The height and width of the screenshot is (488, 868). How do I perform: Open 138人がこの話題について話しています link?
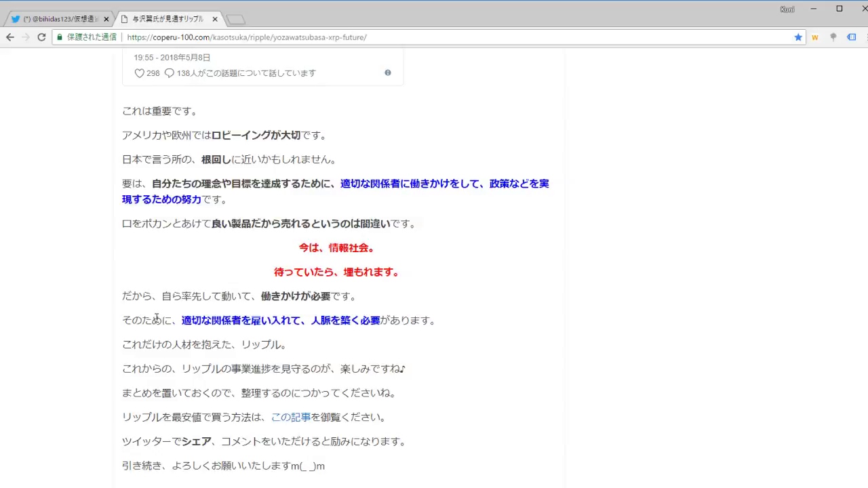(x=246, y=73)
